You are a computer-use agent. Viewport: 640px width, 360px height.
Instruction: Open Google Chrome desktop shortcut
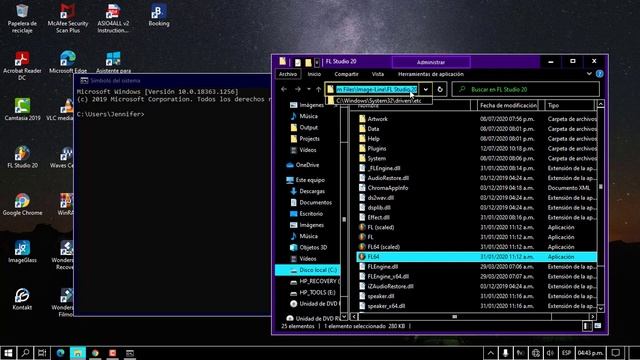[22, 204]
